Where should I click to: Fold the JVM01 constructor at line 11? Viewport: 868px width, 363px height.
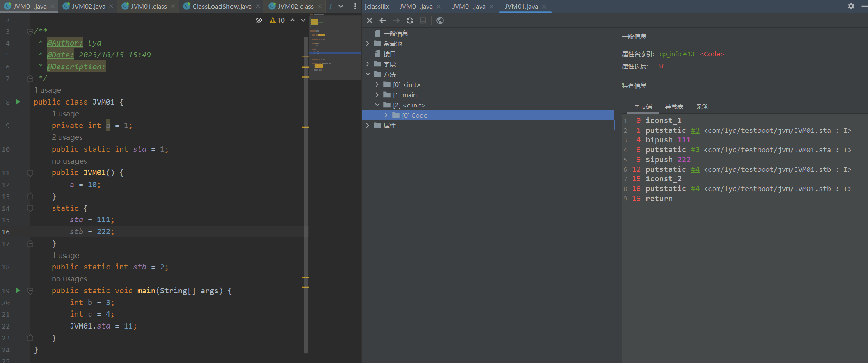point(30,173)
